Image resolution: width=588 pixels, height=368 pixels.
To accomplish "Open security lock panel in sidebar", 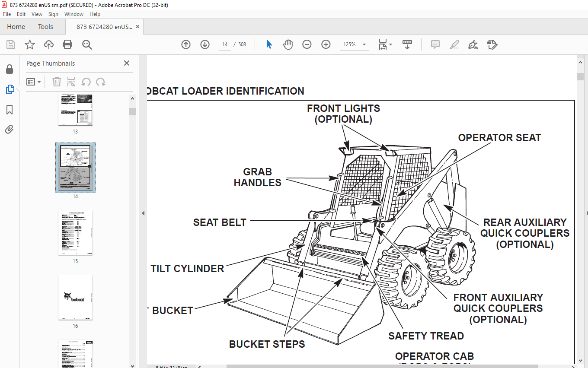I will pos(10,70).
